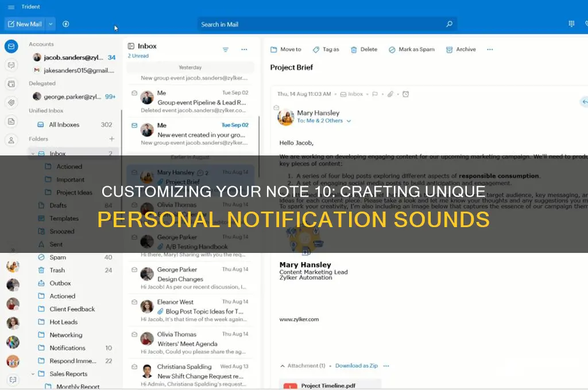Delete the Project Brief email
Viewport: 588px width, 390px height.
coord(363,49)
